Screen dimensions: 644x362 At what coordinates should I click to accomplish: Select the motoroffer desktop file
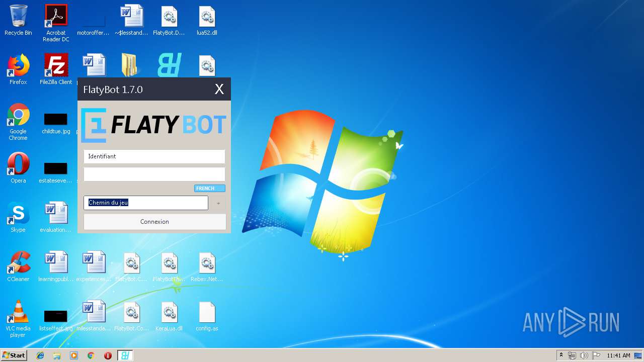point(93,21)
